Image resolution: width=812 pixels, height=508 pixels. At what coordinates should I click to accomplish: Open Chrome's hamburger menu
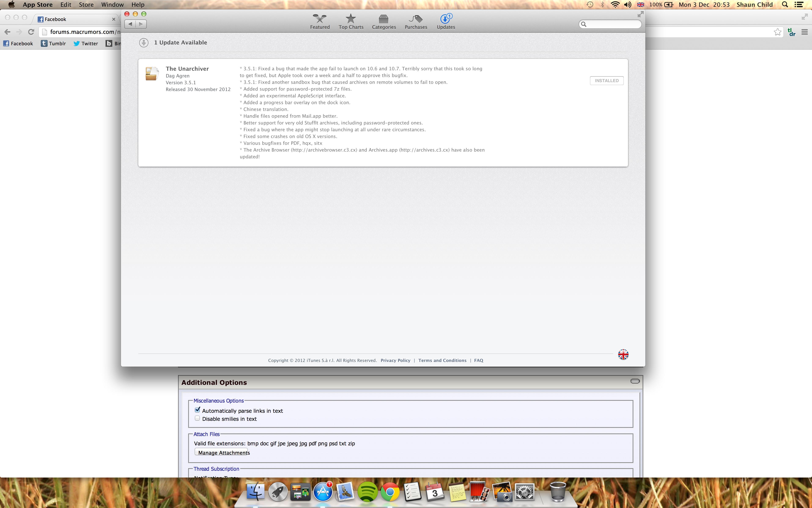804,32
